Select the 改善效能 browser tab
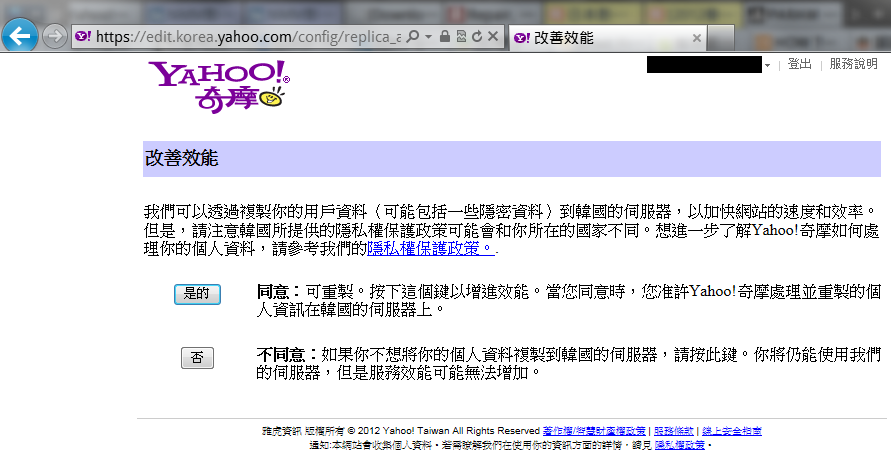The height and width of the screenshot is (468, 891). click(x=607, y=38)
